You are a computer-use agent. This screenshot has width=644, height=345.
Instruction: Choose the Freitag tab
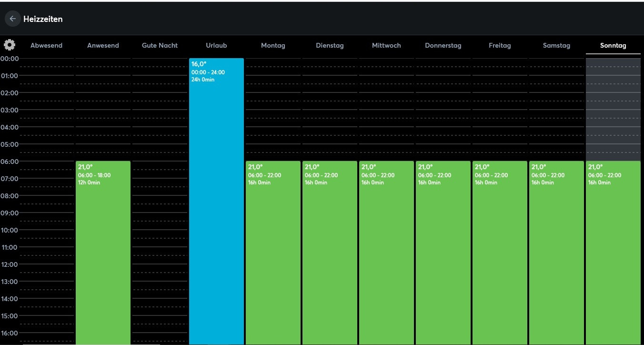(500, 46)
